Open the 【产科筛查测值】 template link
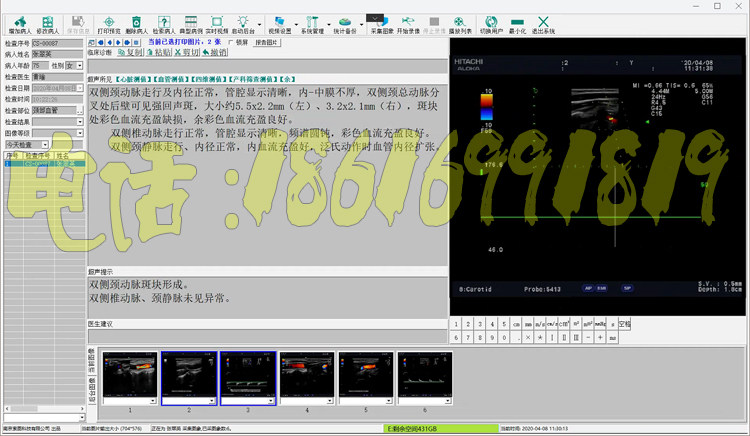The width and height of the screenshot is (750, 436). pyautogui.click(x=252, y=79)
